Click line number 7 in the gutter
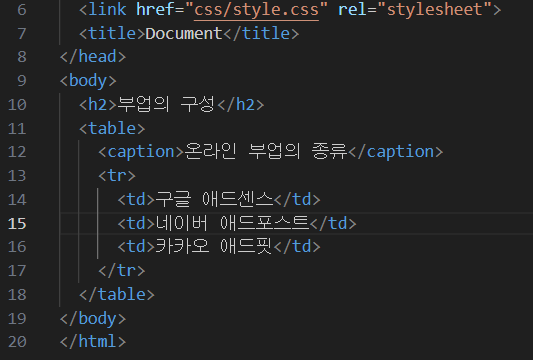The width and height of the screenshot is (533, 360). 22,33
